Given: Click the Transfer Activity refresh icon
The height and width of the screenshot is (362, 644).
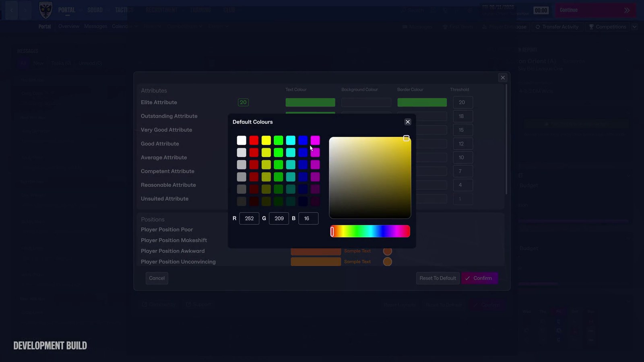Looking at the screenshot, I should pyautogui.click(x=538, y=27).
